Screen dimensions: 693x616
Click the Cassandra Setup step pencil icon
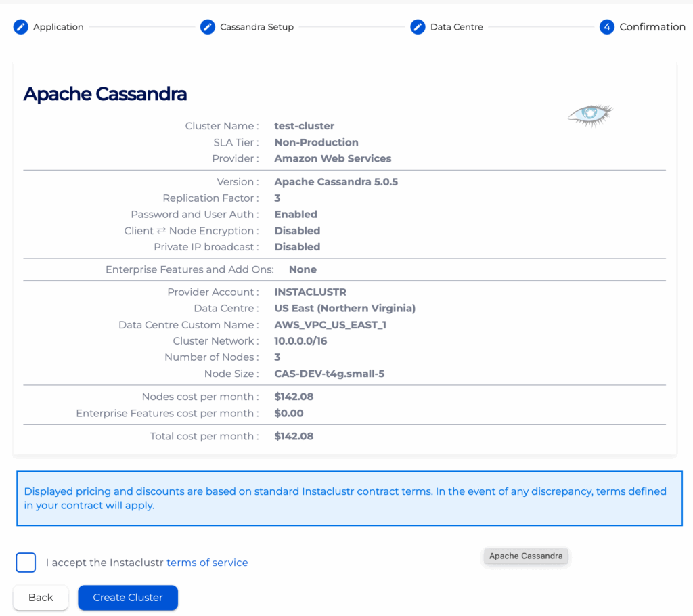[208, 27]
